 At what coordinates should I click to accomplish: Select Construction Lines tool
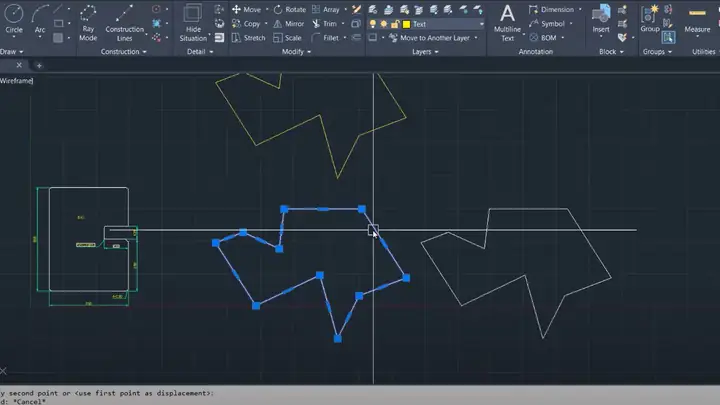click(124, 22)
